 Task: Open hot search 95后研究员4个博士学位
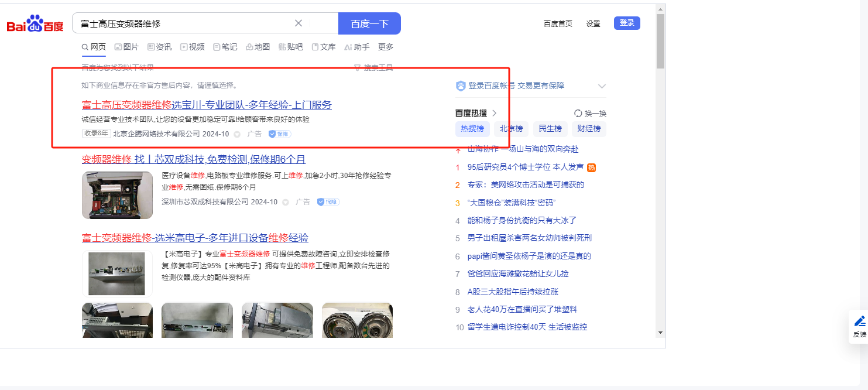click(525, 167)
